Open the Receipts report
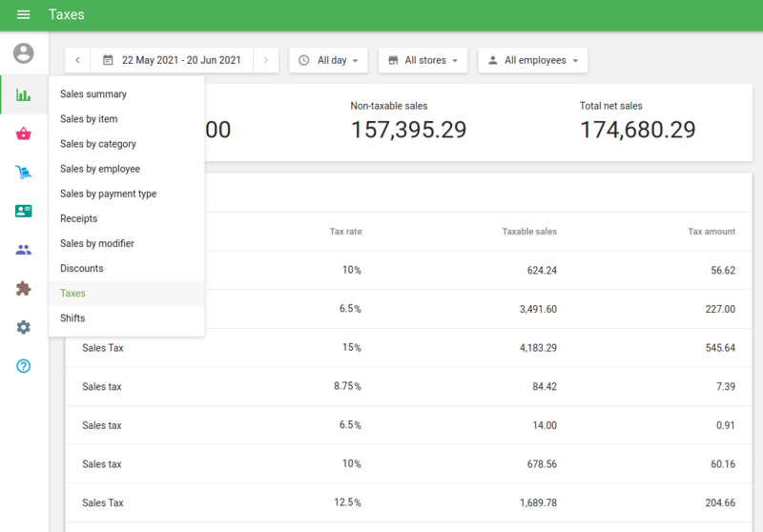This screenshot has width=763, height=532. (x=78, y=218)
